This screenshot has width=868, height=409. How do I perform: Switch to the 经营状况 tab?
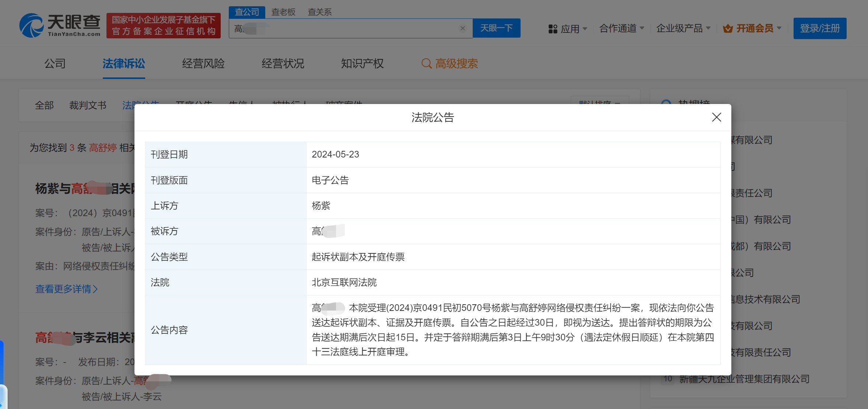pyautogui.click(x=283, y=63)
